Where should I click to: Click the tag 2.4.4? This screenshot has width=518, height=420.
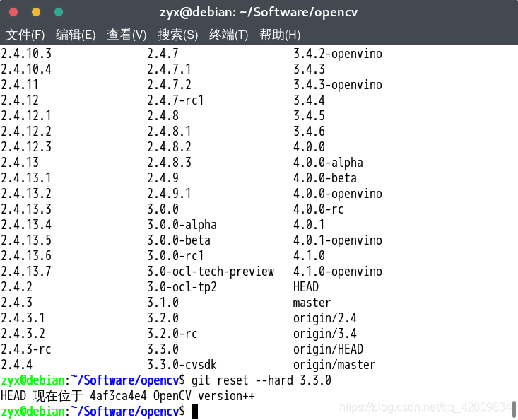(x=16, y=364)
